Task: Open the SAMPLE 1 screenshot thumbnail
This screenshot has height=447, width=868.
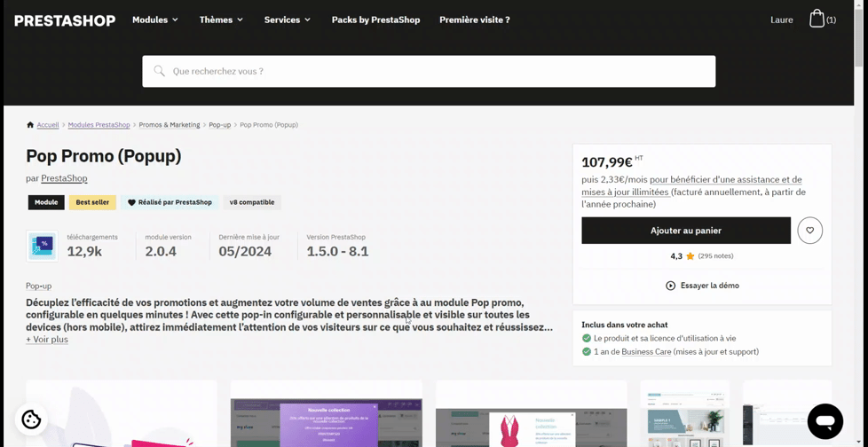Action: 685,413
